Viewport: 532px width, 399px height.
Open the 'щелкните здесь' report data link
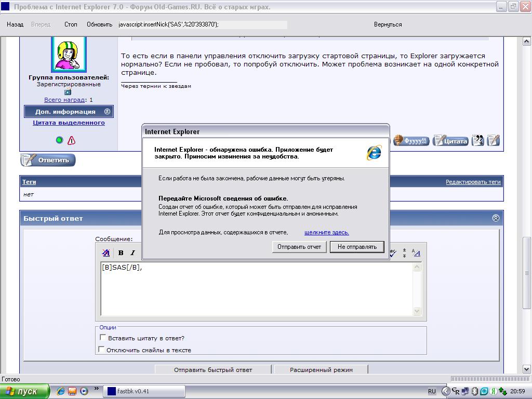(x=326, y=232)
